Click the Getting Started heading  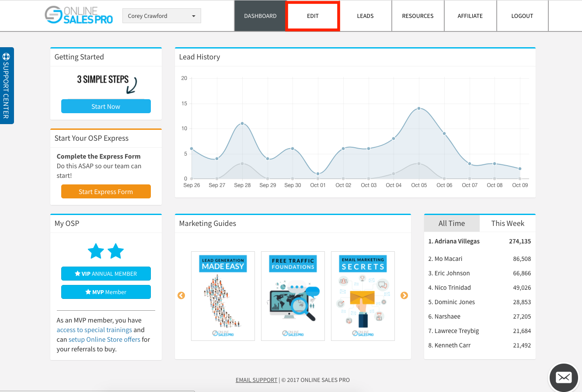coord(79,57)
